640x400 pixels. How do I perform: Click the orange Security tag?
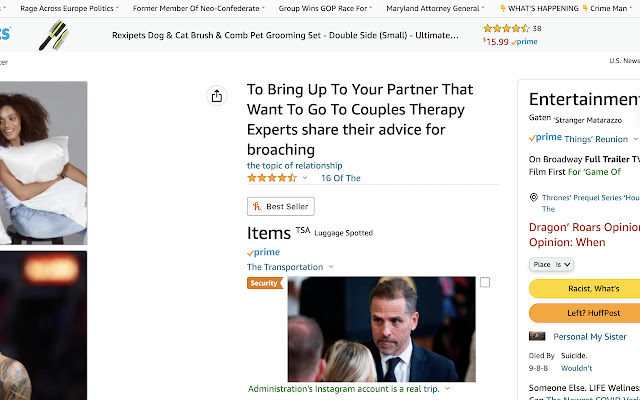pyautogui.click(x=264, y=283)
